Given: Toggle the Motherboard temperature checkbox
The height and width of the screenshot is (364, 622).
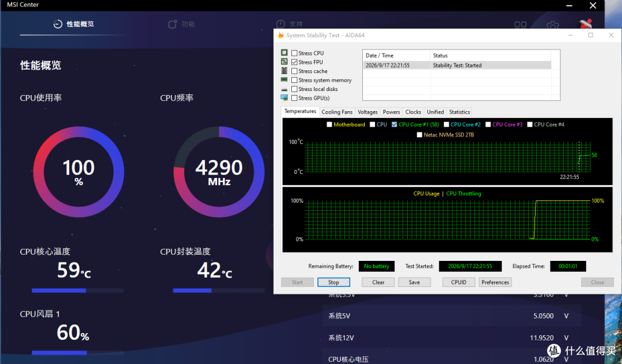Looking at the screenshot, I should 329,124.
